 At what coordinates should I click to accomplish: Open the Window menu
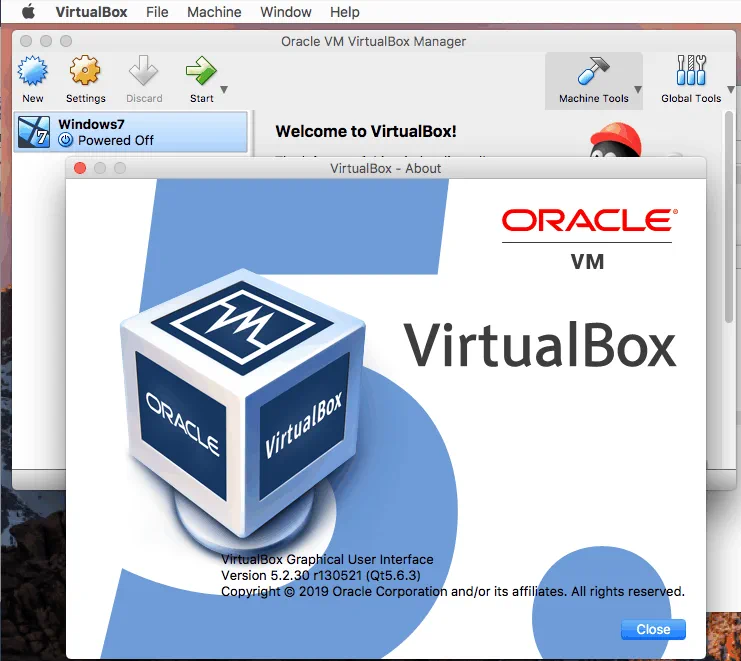coord(285,12)
